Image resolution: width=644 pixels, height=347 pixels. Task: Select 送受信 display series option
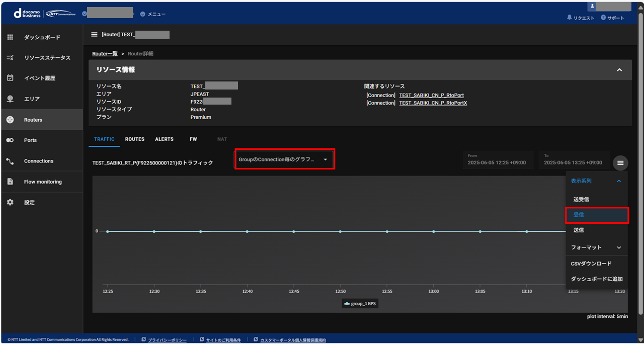581,200
